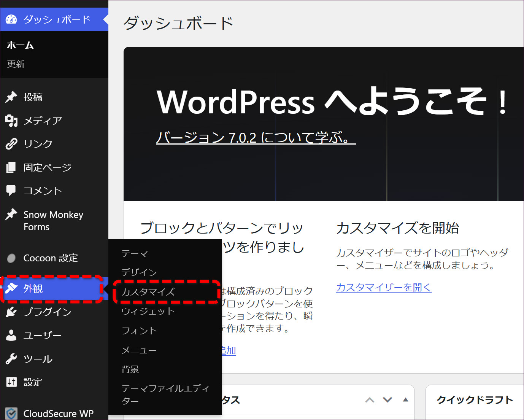This screenshot has width=524, height=420.
Task: Choose テーマファイルエディター in the flyout
Action: pos(165,395)
